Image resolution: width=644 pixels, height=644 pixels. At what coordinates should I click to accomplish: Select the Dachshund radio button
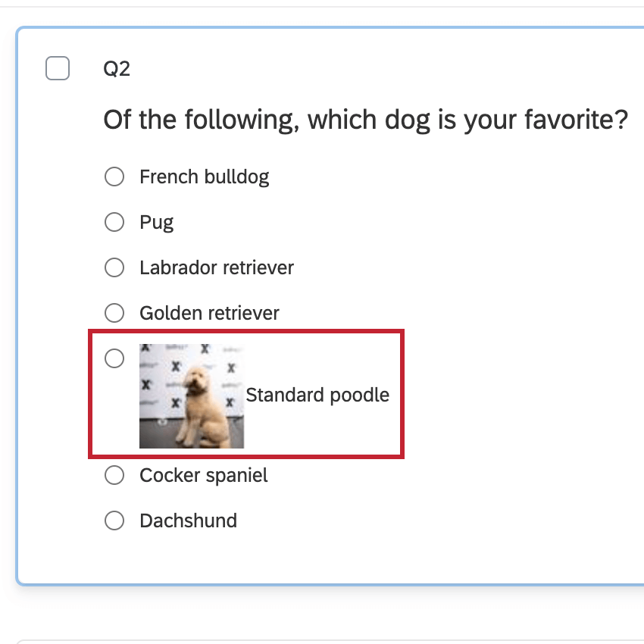click(114, 521)
